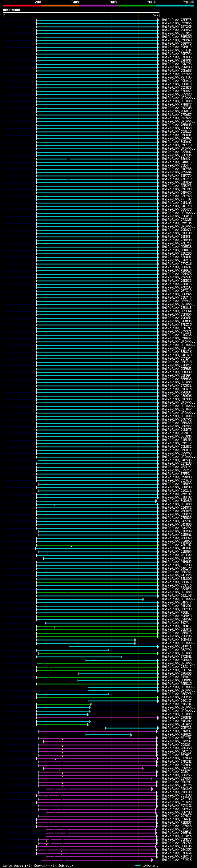
Task: Click the orange ~40% identity legend segment
Action: 60,6
